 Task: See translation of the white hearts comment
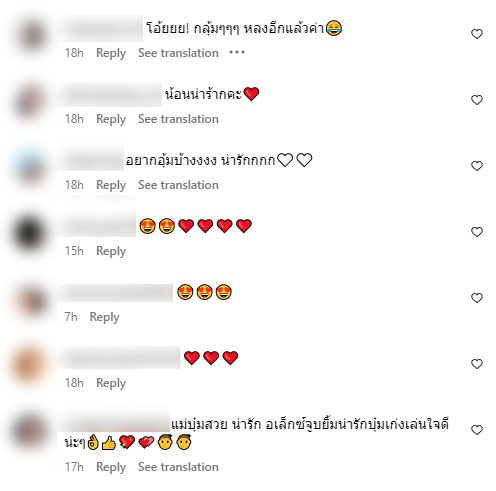click(178, 185)
